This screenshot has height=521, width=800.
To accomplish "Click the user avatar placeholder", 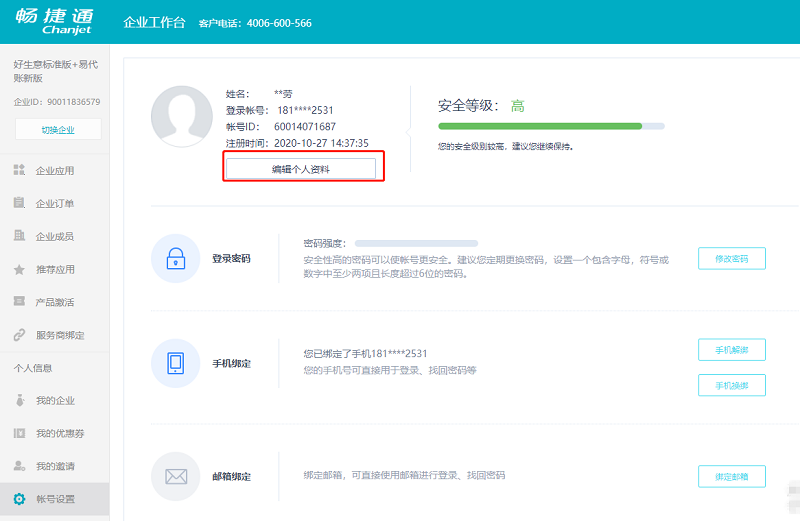I will [182, 116].
